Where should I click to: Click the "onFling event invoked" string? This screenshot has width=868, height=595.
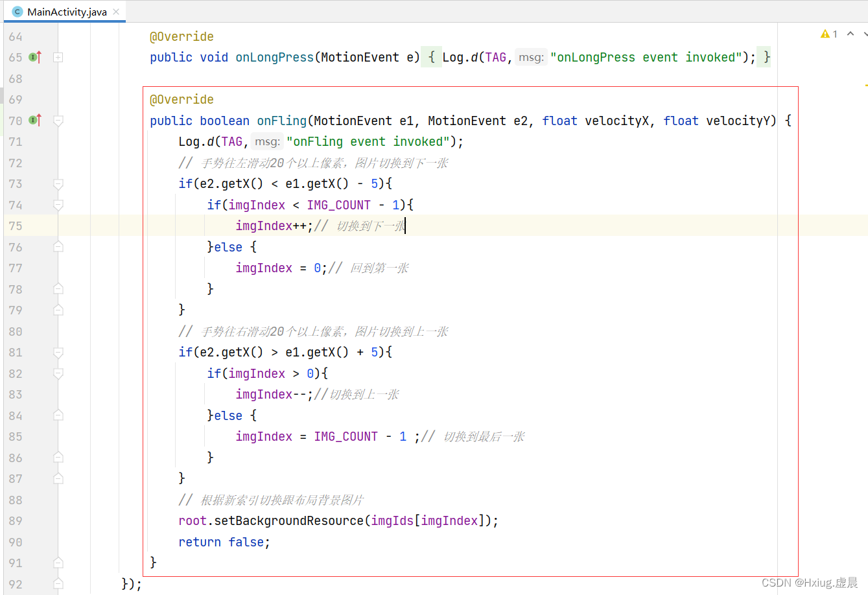[x=368, y=141]
